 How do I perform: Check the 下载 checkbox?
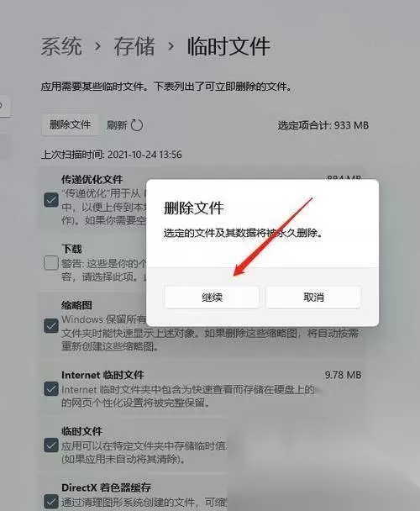(51, 263)
